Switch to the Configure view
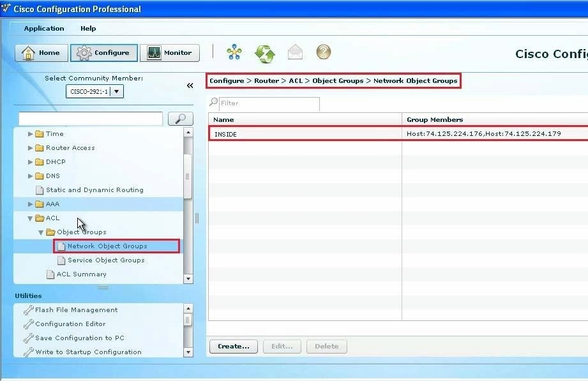Screen dimensions: 588x381 click(x=104, y=53)
